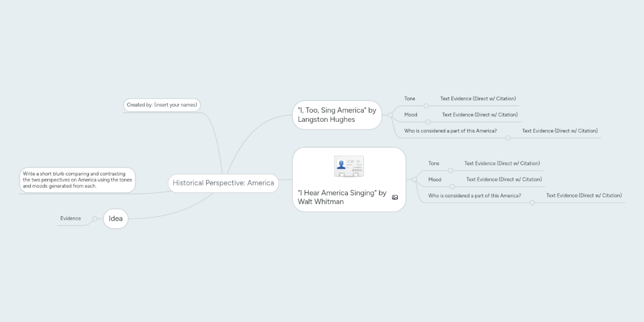Toggle the connector circle below Mood under Whitman
644x322 pixels.
[452, 187]
